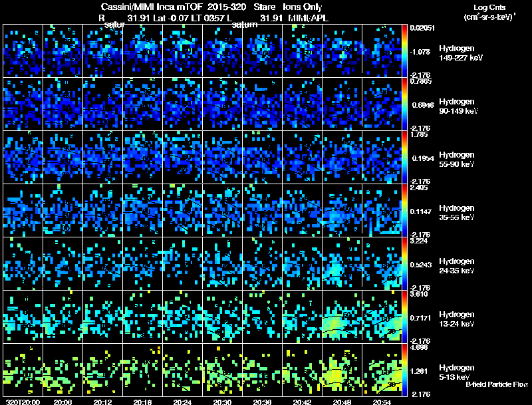Click the '3.224' scale value
The width and height of the screenshot is (532, 405).
(419, 241)
